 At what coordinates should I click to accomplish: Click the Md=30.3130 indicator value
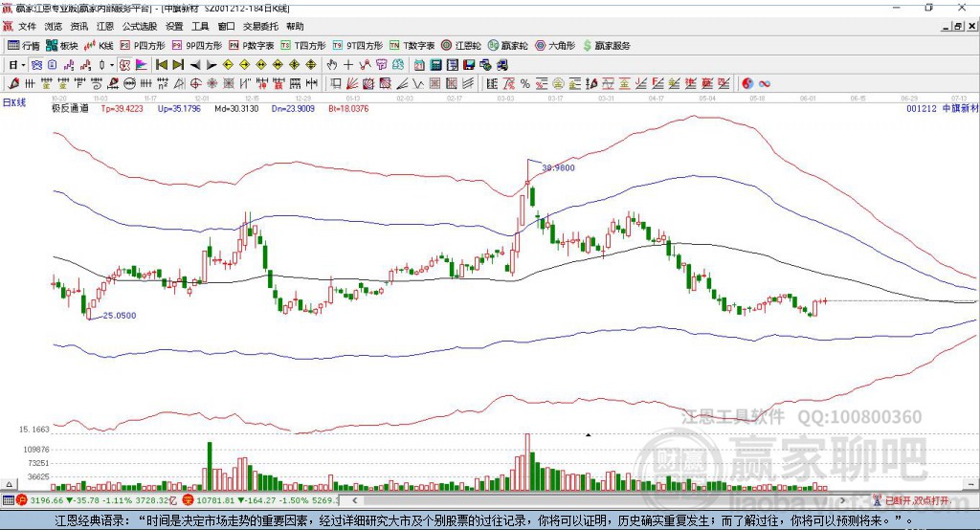[236, 108]
